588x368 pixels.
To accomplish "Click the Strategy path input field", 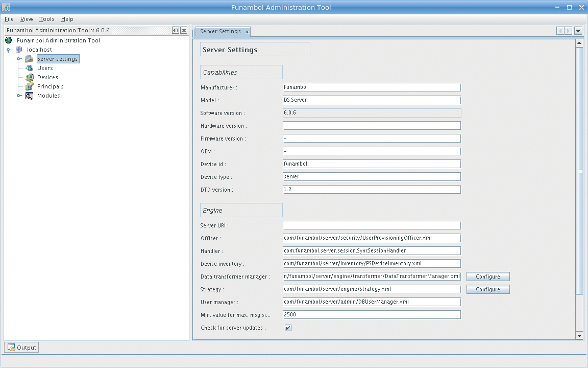I will pos(372,289).
